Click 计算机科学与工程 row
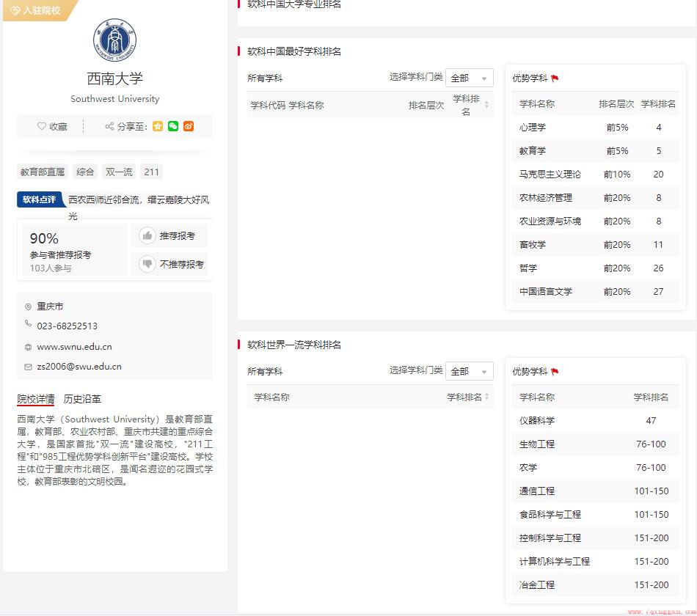This screenshot has height=616, width=697. (595, 561)
